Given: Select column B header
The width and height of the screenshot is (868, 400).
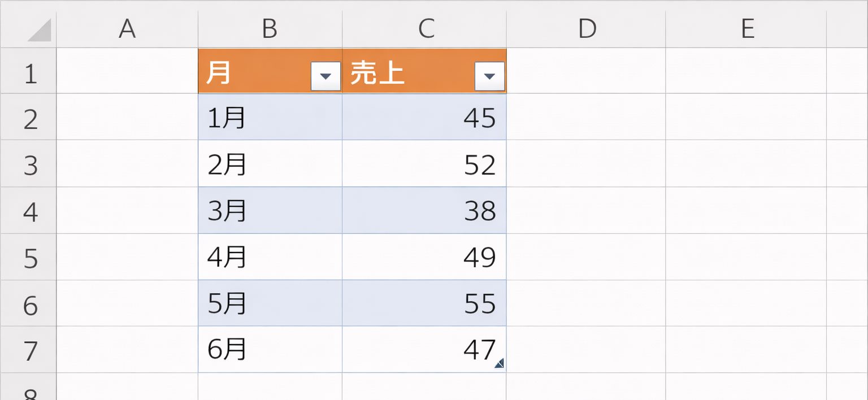Looking at the screenshot, I should [x=270, y=28].
